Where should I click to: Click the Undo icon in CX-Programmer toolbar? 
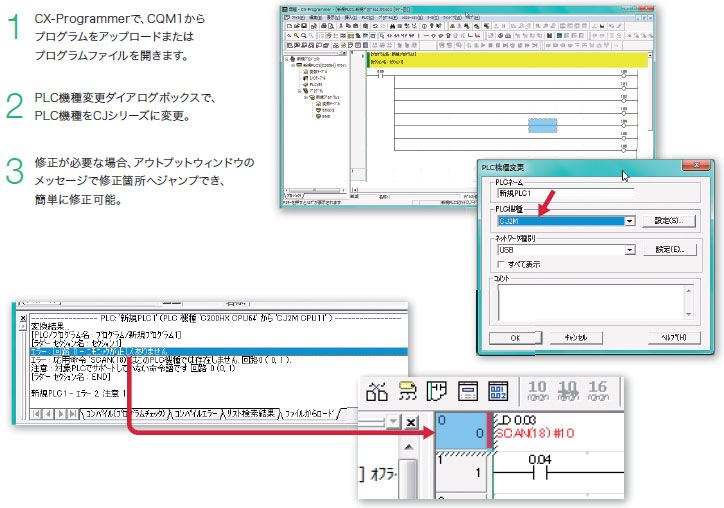pos(375,26)
